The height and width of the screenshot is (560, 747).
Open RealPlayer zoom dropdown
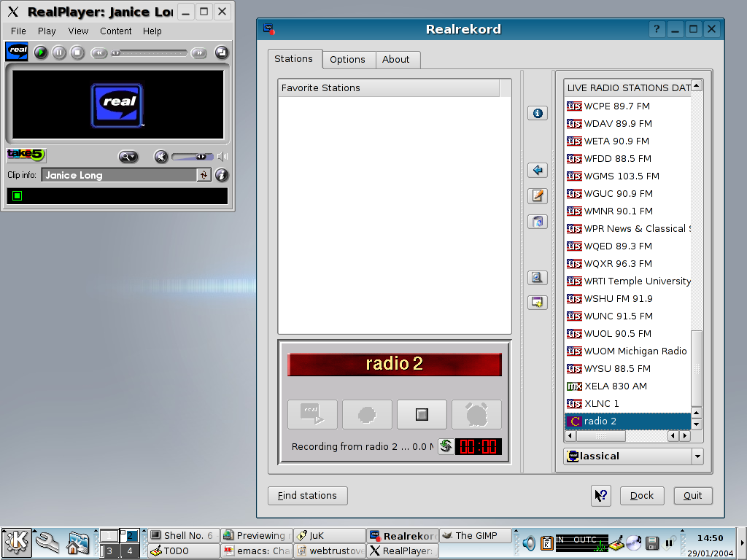[x=128, y=157]
